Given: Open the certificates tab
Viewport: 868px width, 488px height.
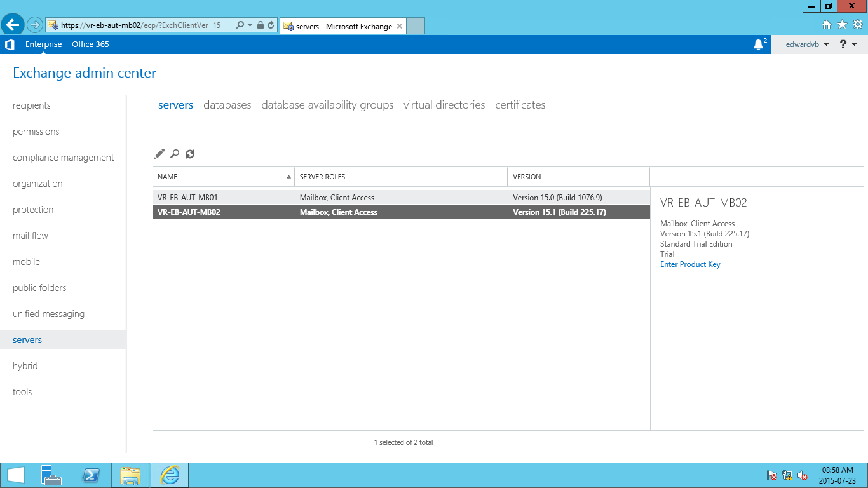Looking at the screenshot, I should (520, 105).
